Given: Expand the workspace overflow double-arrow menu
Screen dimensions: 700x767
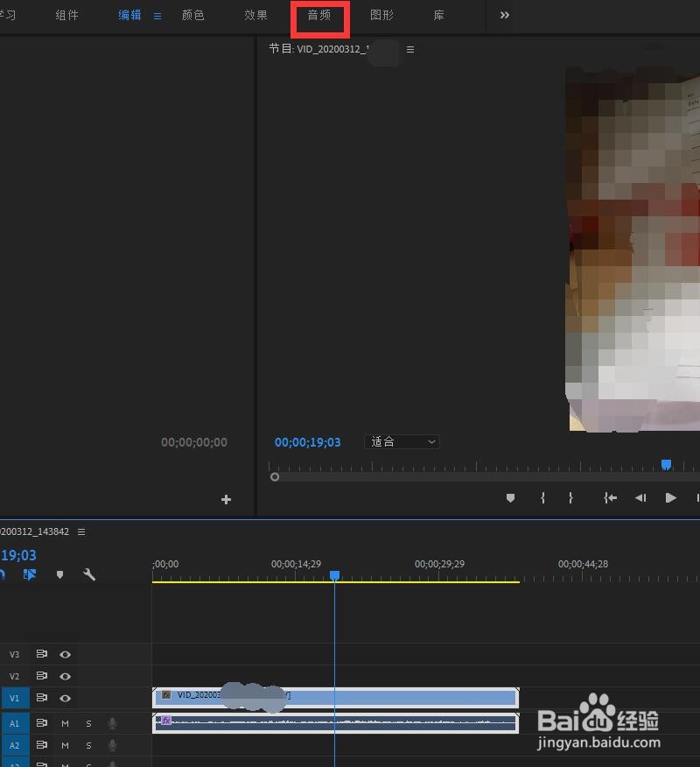Looking at the screenshot, I should click(x=505, y=15).
